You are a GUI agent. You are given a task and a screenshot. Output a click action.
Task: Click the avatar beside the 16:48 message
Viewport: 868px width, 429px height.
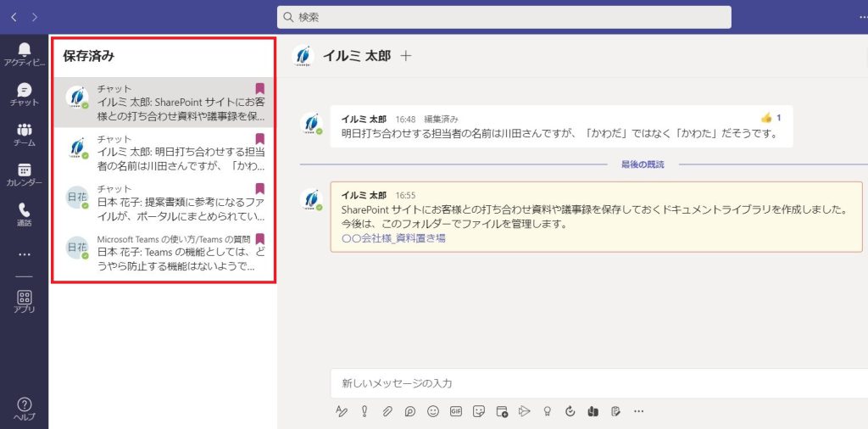point(311,124)
